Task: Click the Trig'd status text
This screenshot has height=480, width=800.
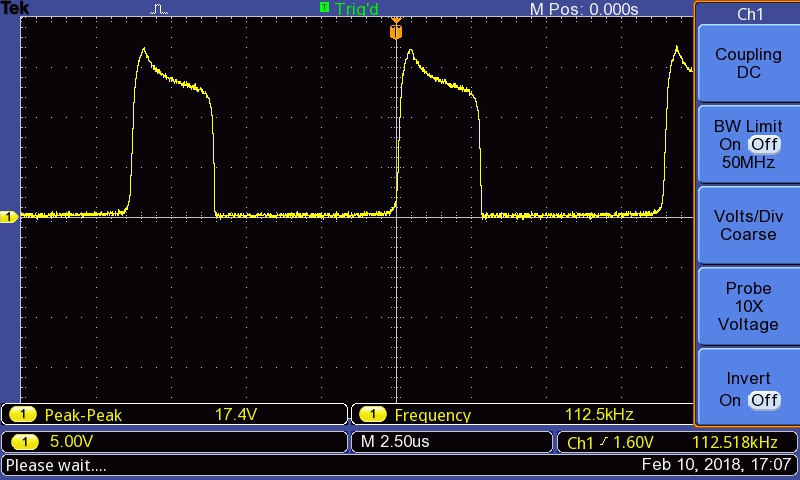Action: pyautogui.click(x=357, y=9)
